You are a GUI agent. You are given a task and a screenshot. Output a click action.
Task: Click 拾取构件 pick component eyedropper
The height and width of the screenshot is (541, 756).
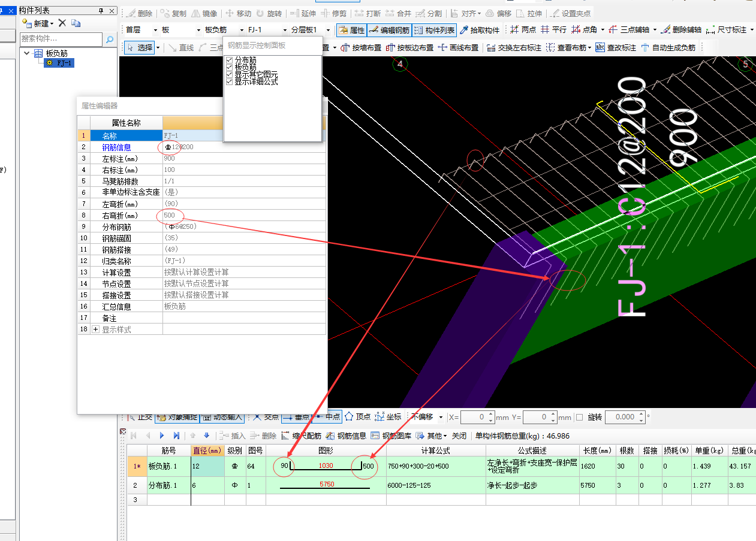point(480,30)
